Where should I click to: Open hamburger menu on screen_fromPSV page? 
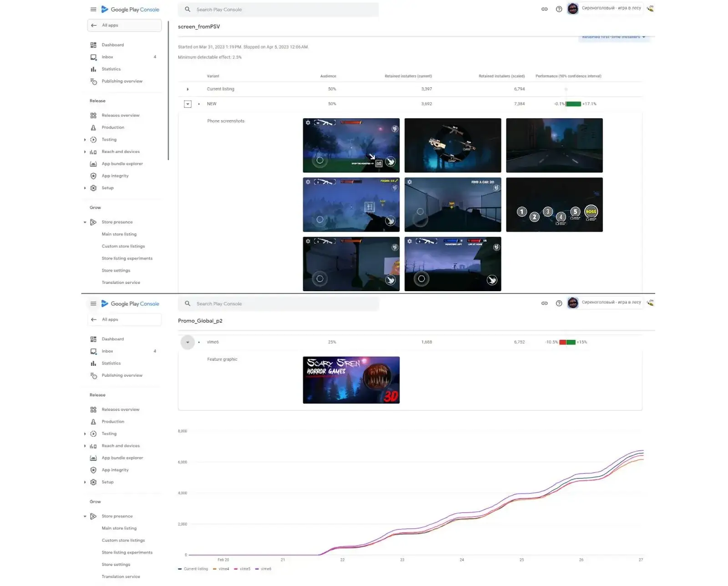(x=93, y=9)
